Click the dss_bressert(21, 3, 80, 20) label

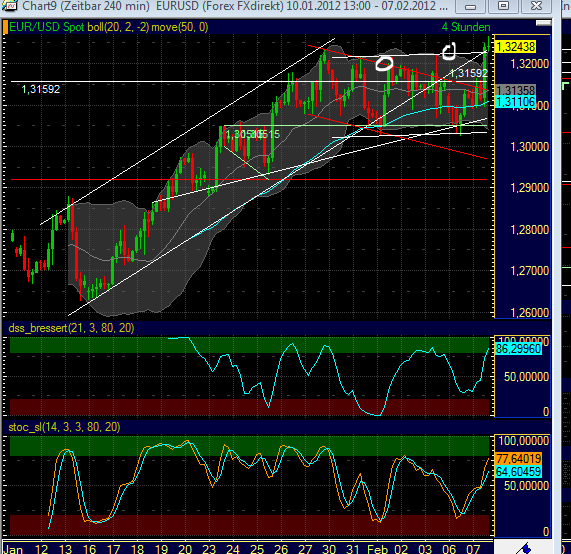tap(71, 328)
